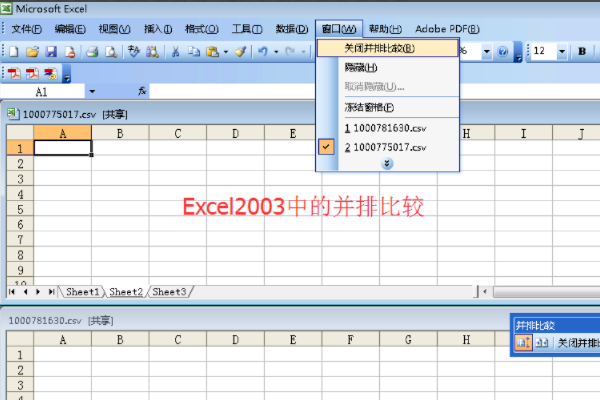Viewport: 600px width, 400px height.
Task: Click the New workbook icon
Action: (x=13, y=51)
